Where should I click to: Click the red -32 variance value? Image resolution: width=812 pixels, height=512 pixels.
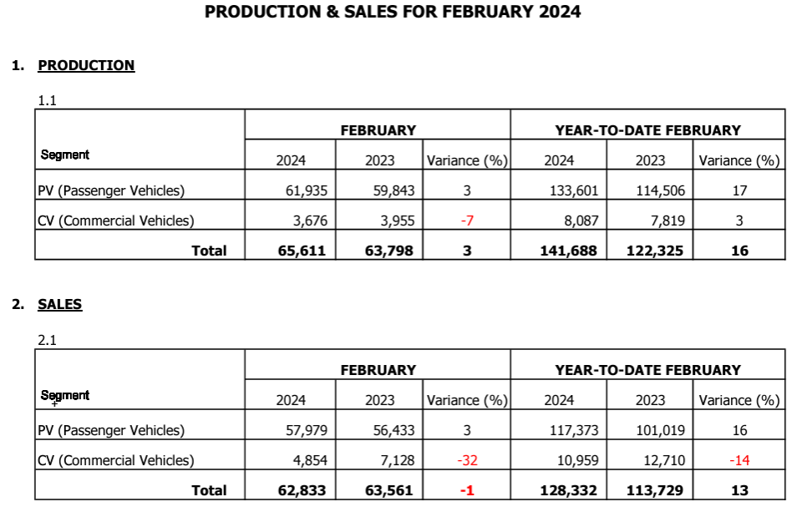tap(467, 460)
